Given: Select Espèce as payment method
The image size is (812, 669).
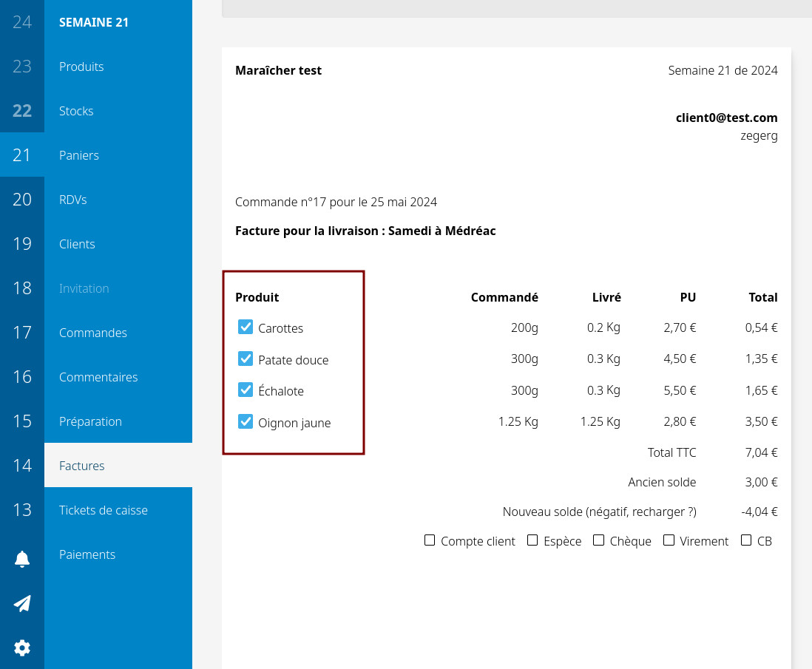Looking at the screenshot, I should pos(532,540).
